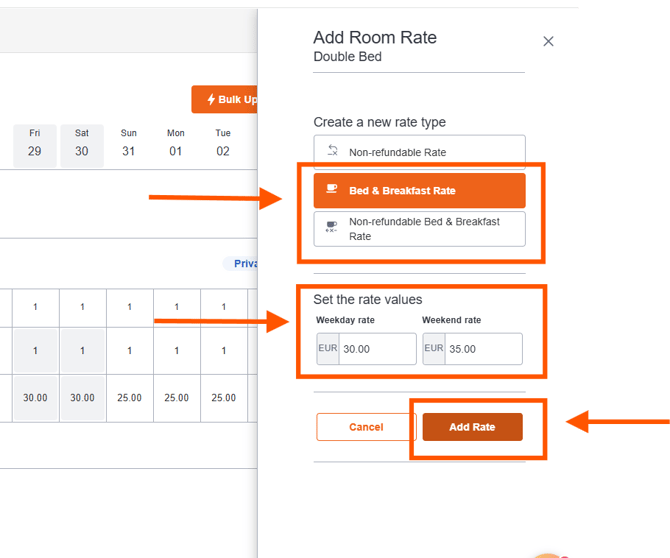
Task: Open the Bulk Update button
Action: (x=229, y=100)
